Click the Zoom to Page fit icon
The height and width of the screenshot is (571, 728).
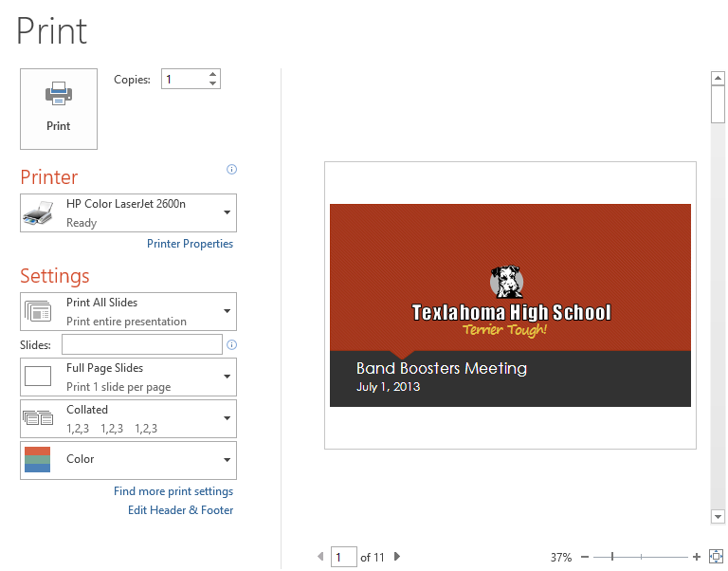pos(716,557)
